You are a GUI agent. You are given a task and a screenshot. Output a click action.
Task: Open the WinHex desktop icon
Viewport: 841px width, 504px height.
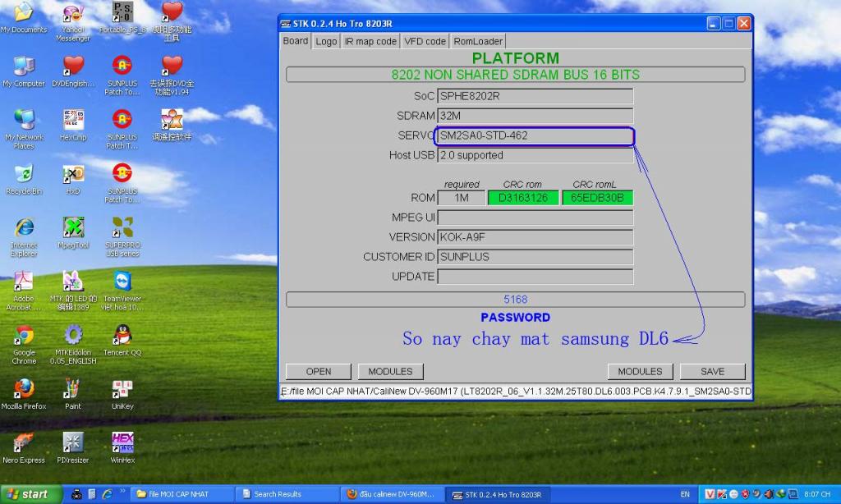[122, 442]
